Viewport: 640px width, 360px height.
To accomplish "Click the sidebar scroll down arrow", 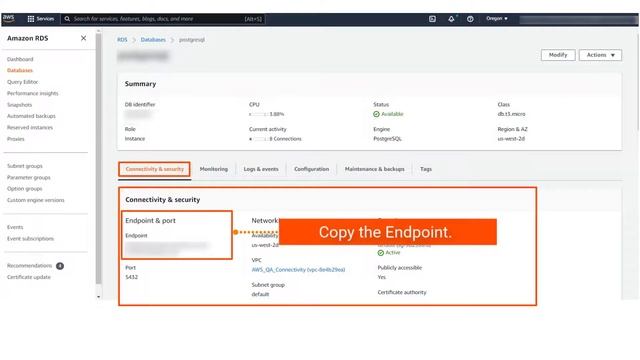I will point(98,297).
